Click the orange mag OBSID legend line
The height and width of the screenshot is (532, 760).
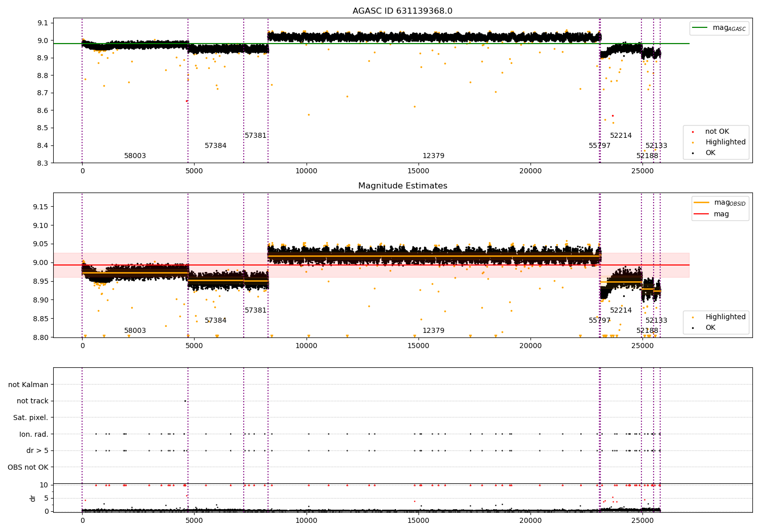(x=701, y=203)
